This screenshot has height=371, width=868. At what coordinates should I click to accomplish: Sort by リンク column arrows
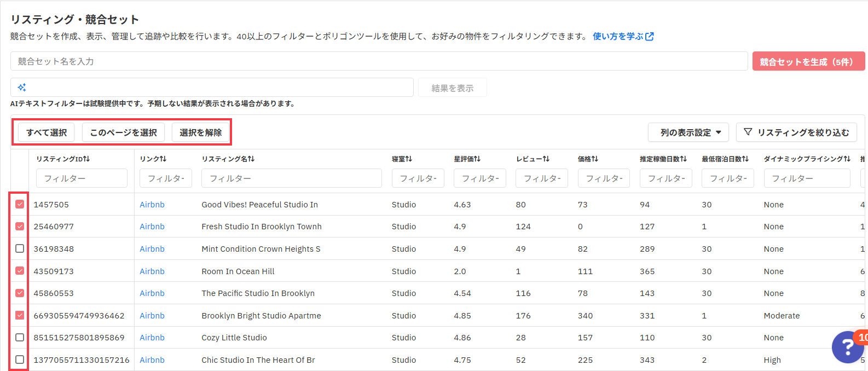pos(163,159)
